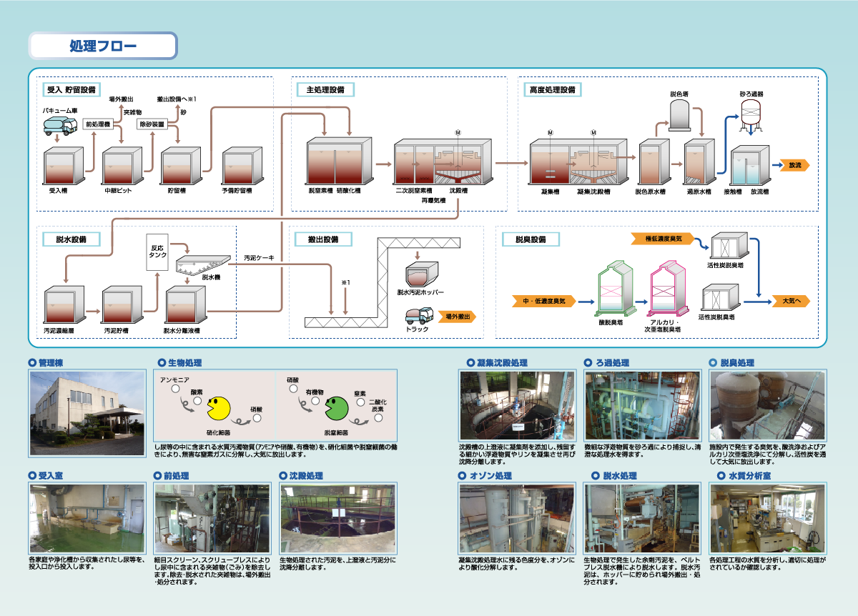Click the pink アルカリ・次亜塩脱臭塔 tower
The image size is (858, 616).
pos(666,289)
